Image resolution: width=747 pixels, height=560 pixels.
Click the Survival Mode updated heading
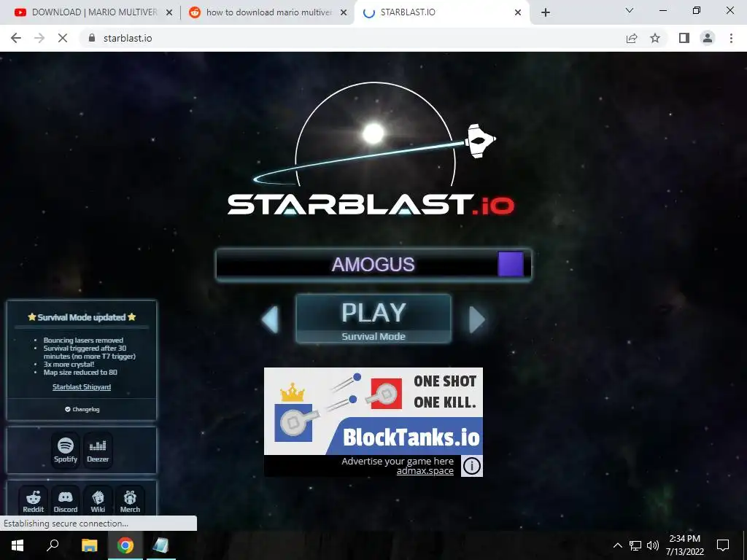coord(82,317)
